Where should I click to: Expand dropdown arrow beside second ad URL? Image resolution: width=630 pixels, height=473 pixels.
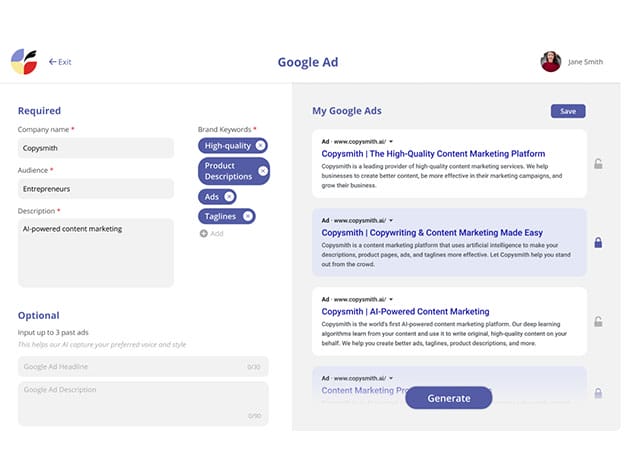(391, 219)
